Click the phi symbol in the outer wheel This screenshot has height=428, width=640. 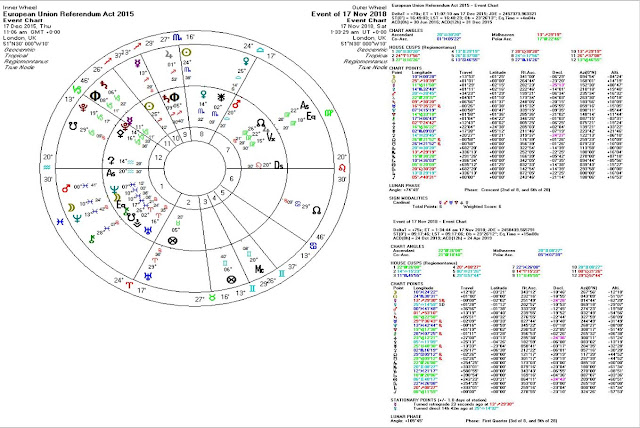(x=95, y=96)
